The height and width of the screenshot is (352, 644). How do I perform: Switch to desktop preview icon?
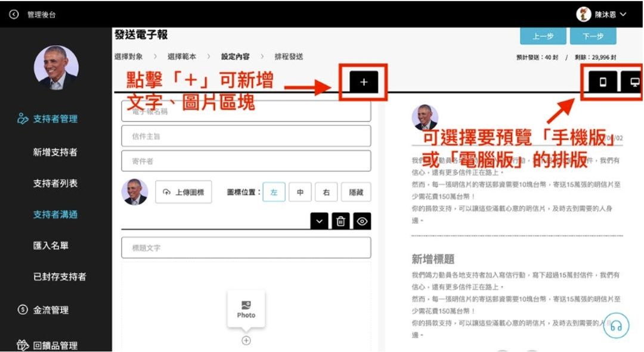pos(634,82)
